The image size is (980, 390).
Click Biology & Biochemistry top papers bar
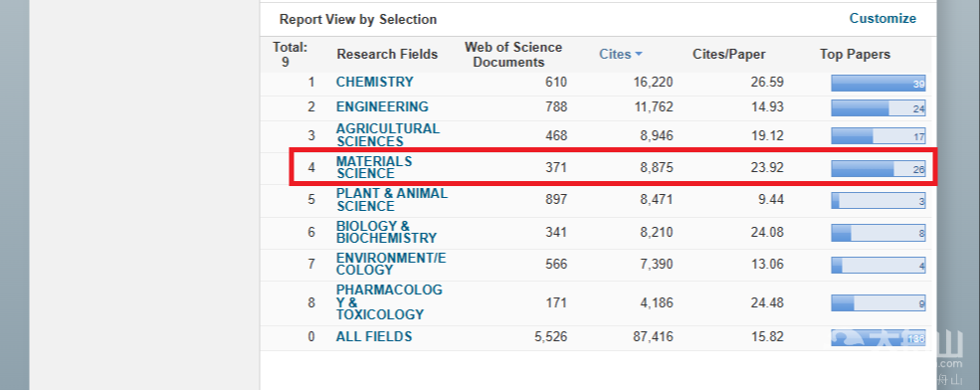(879, 233)
